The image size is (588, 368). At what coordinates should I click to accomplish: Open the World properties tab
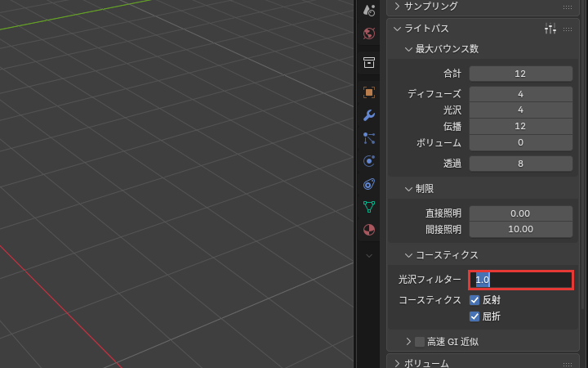click(x=369, y=34)
